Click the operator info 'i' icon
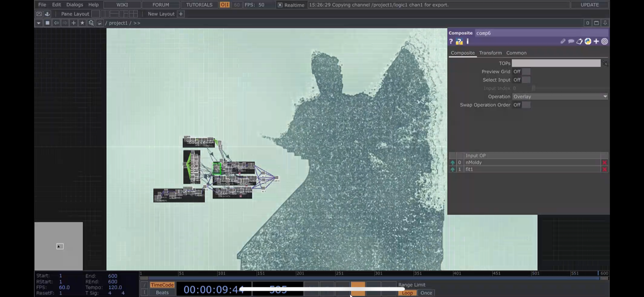644x297 pixels. click(x=467, y=41)
